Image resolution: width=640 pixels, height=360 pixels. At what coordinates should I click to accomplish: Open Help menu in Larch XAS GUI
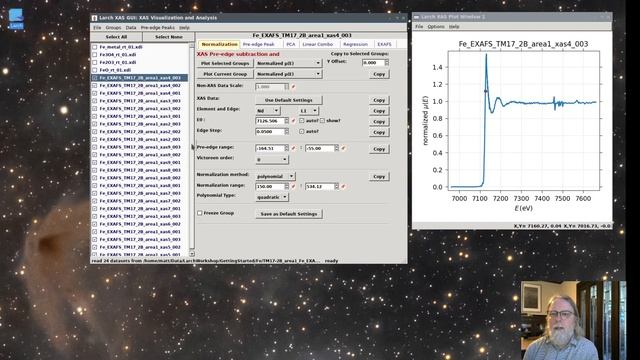pyautogui.click(x=184, y=28)
